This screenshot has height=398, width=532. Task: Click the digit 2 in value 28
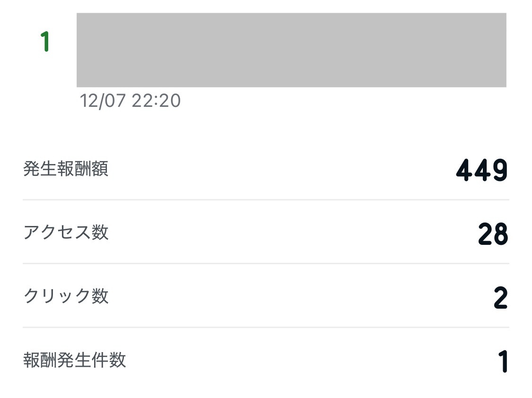485,234
